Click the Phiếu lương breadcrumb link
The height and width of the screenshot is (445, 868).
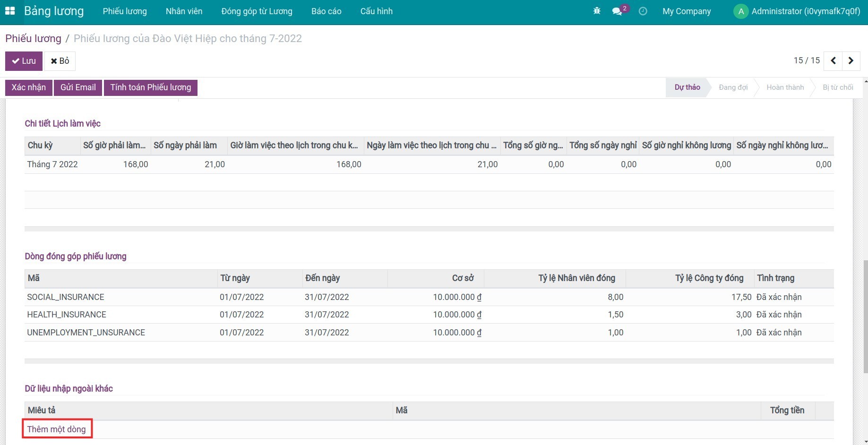coord(33,38)
